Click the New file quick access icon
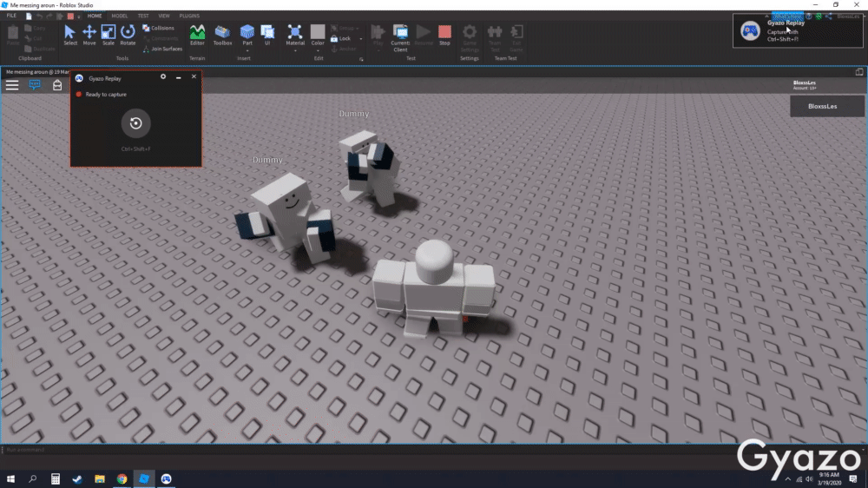Screen dimensions: 868x488 click(29, 16)
